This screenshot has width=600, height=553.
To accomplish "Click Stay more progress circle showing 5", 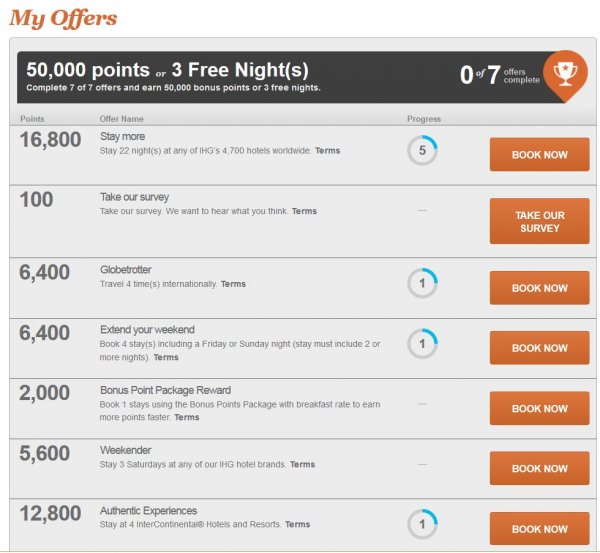I will pos(422,151).
